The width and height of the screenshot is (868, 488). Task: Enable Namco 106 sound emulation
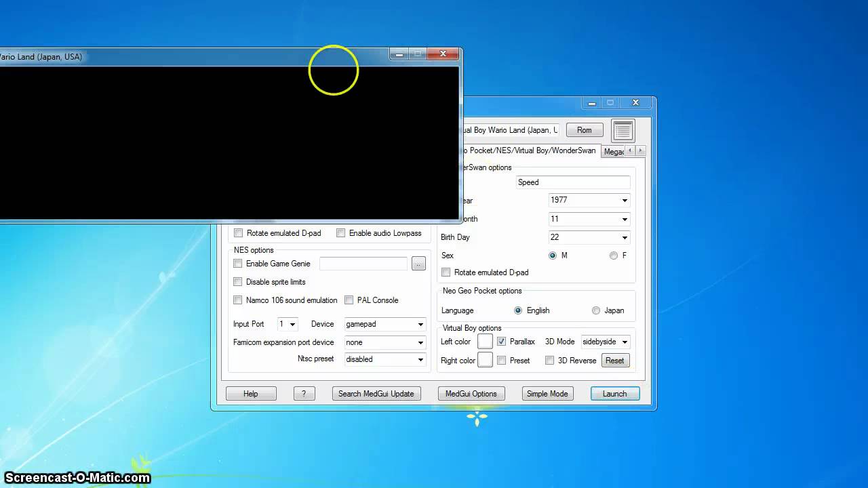tap(237, 300)
